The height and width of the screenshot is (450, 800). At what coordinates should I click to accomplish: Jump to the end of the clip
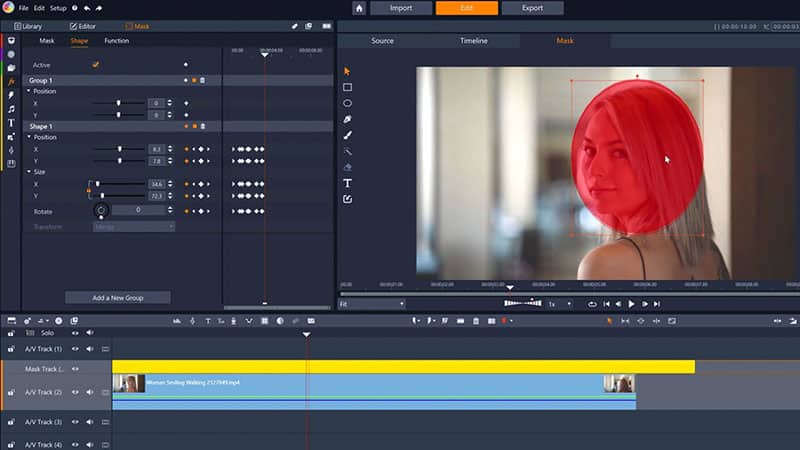click(657, 304)
